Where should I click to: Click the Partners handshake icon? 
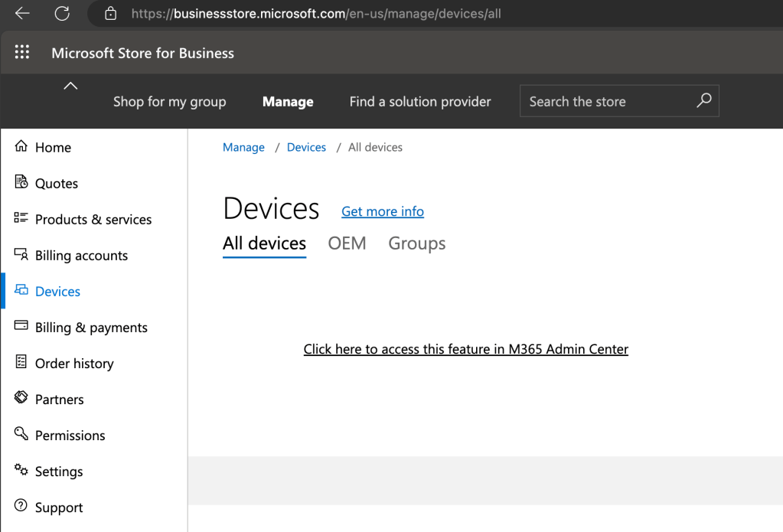click(21, 399)
